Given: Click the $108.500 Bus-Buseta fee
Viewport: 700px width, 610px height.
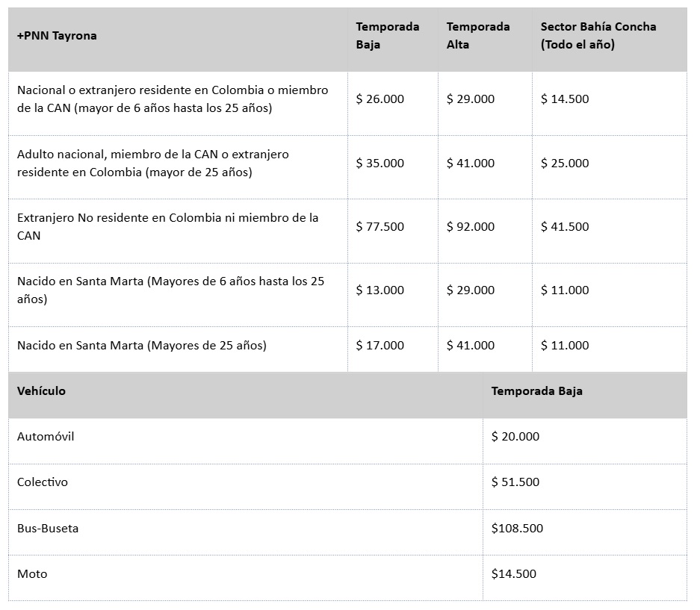Looking at the screenshot, I should (517, 529).
